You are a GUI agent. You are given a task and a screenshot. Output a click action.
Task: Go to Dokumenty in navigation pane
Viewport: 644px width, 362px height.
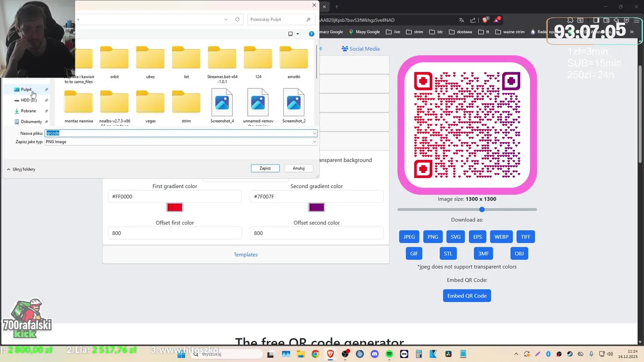click(31, 122)
